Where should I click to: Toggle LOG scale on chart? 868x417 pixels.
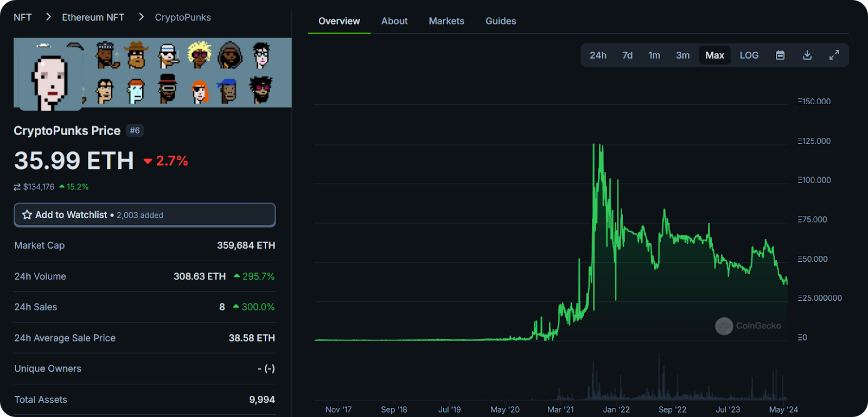tap(749, 55)
